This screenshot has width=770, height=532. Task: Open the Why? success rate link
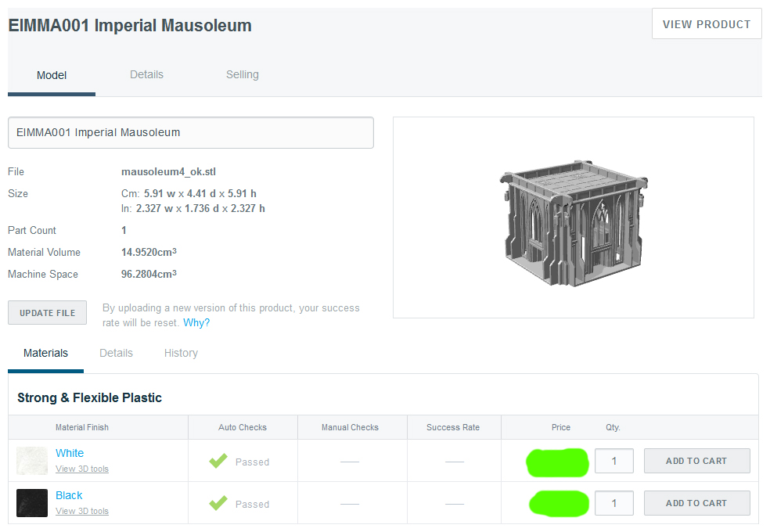point(196,322)
